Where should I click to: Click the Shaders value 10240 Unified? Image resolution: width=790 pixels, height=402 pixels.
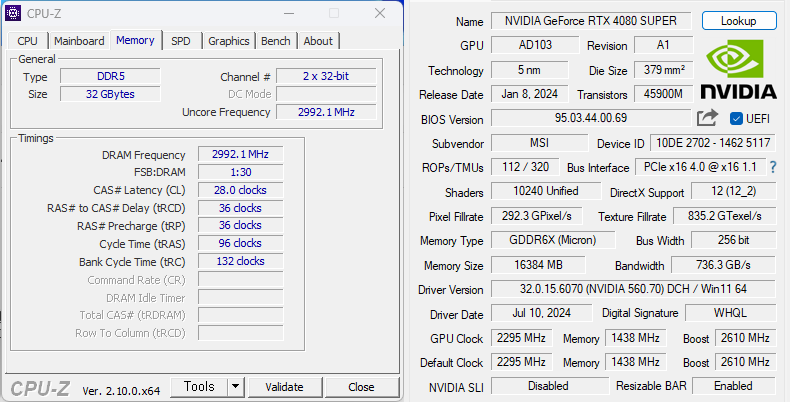coord(546,191)
